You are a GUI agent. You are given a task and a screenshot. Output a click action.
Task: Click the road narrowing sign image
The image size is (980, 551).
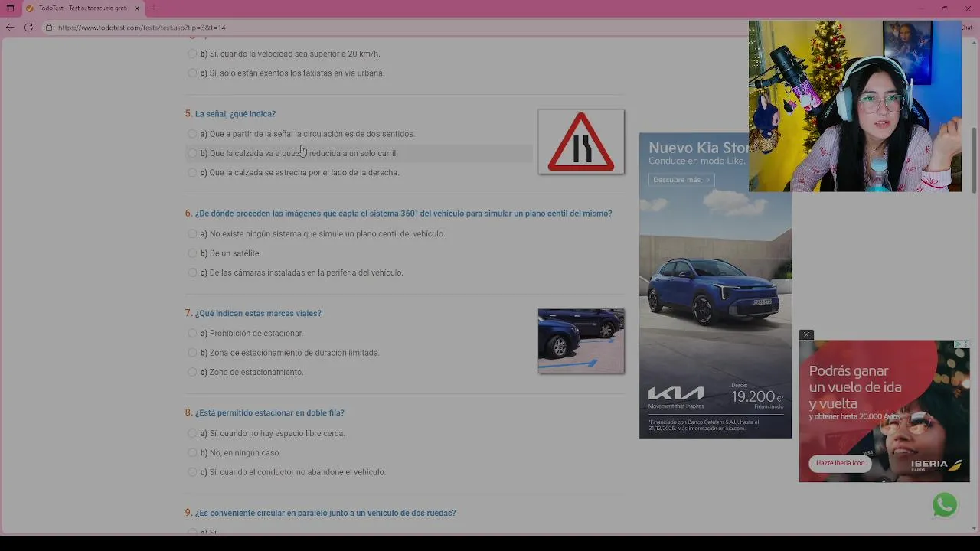[x=581, y=142]
